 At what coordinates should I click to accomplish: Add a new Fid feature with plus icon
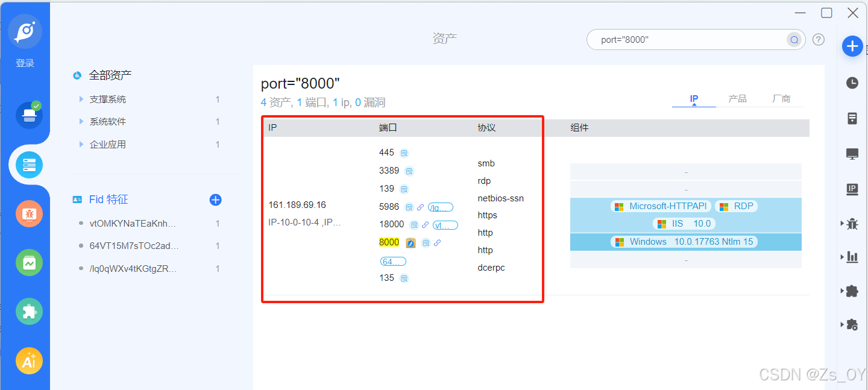click(x=215, y=200)
